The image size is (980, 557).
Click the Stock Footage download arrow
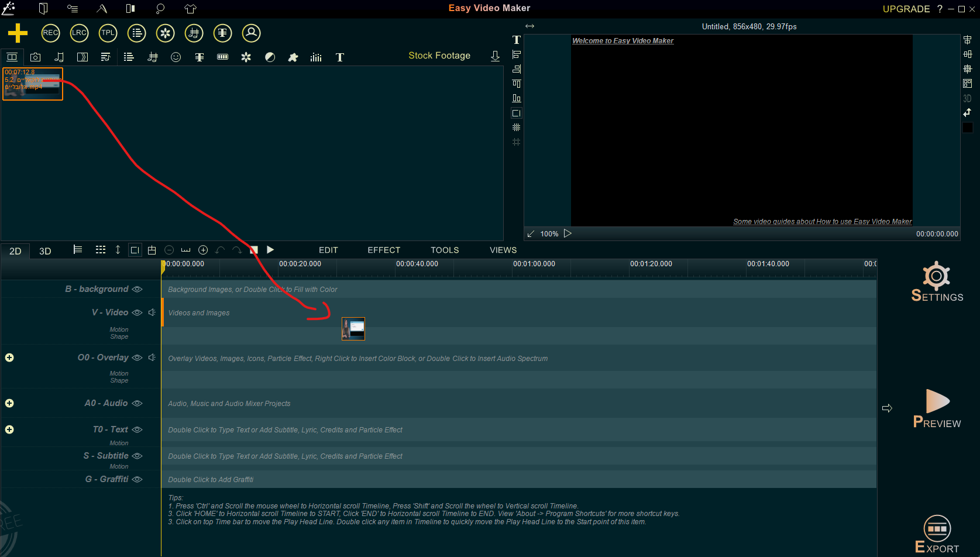coord(495,56)
